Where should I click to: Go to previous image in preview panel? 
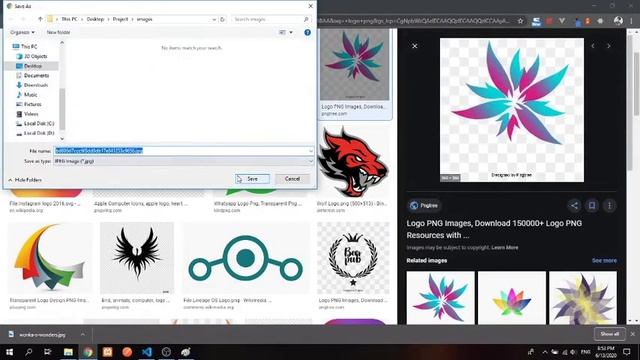pyautogui.click(x=593, y=46)
